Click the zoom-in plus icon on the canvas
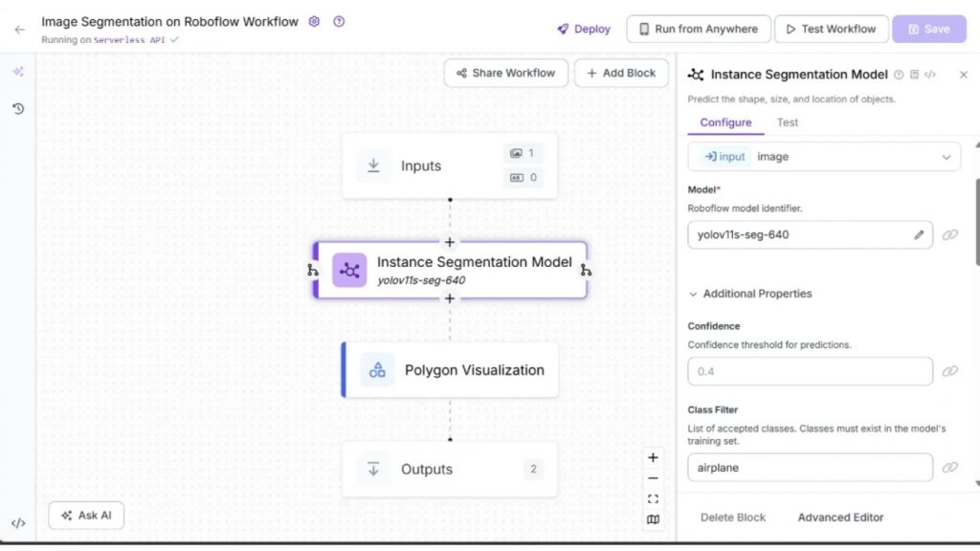Viewport: 980px width, 551px height. point(653,457)
